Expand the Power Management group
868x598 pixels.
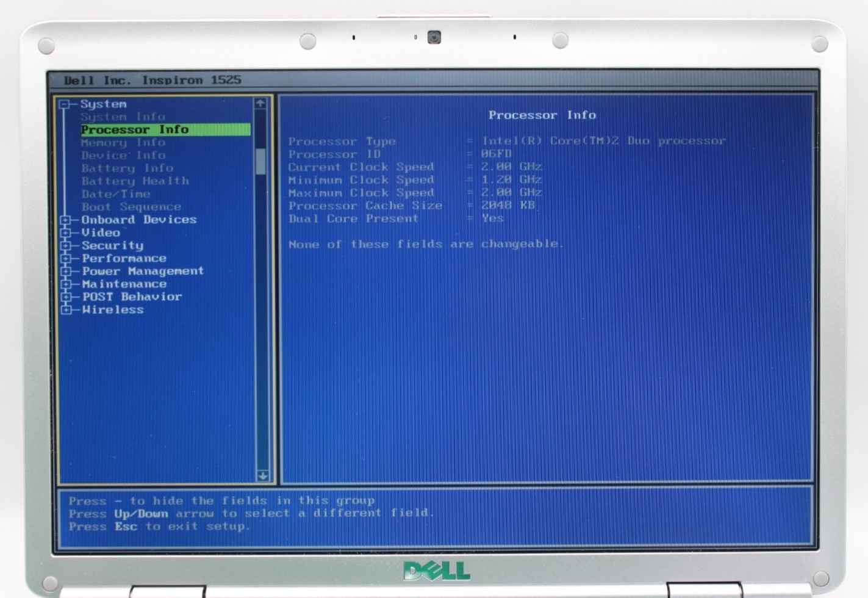tap(66, 271)
